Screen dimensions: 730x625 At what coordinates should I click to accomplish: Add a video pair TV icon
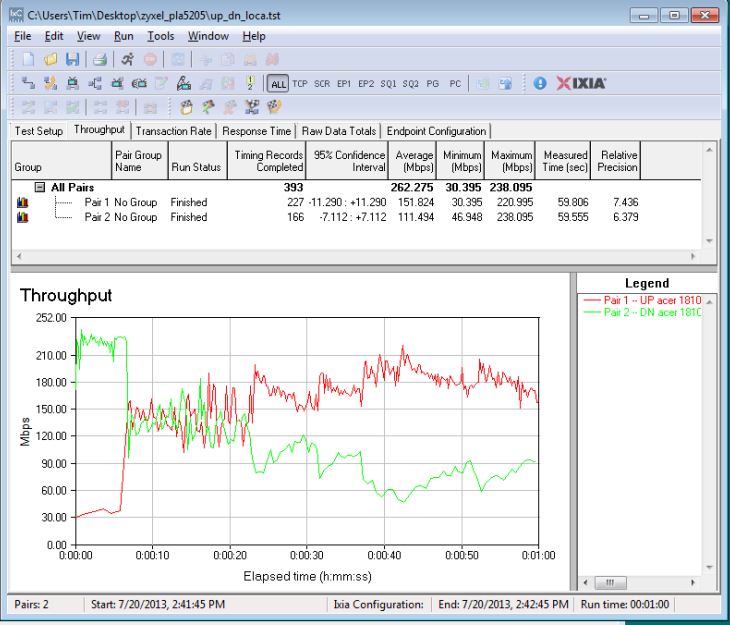pyautogui.click(x=72, y=83)
